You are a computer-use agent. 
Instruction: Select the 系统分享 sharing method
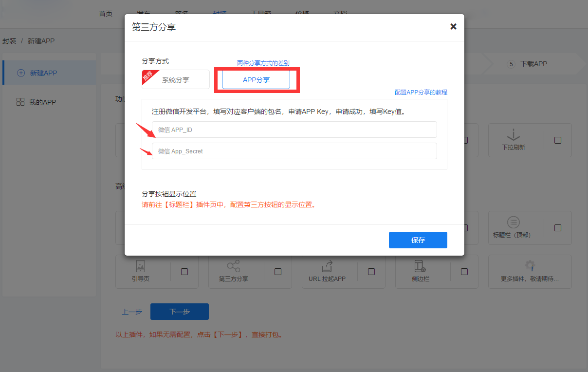(176, 80)
